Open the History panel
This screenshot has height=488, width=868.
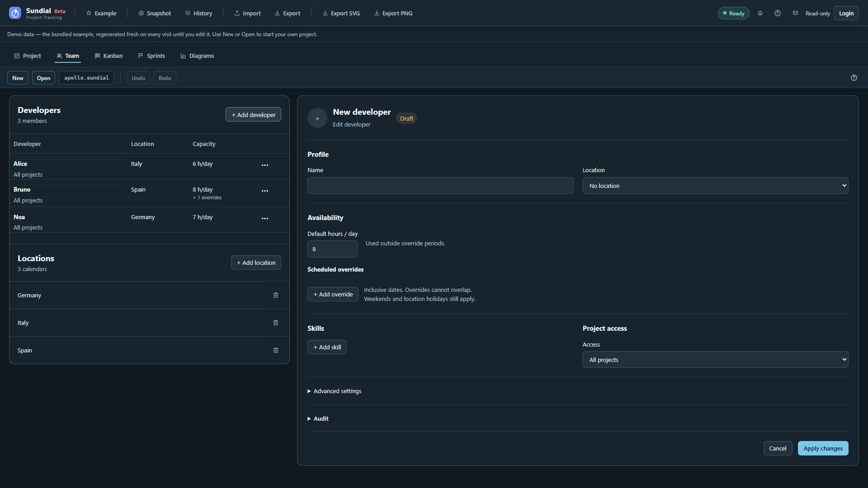click(x=198, y=13)
